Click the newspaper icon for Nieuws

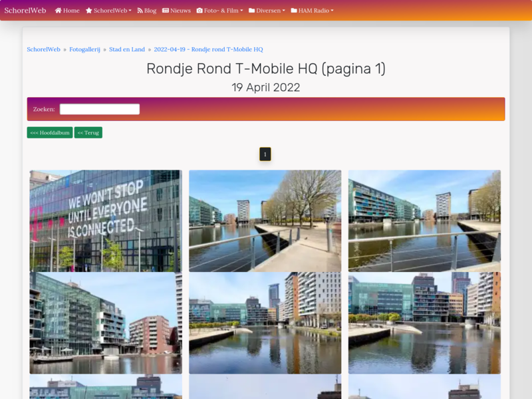[166, 11]
